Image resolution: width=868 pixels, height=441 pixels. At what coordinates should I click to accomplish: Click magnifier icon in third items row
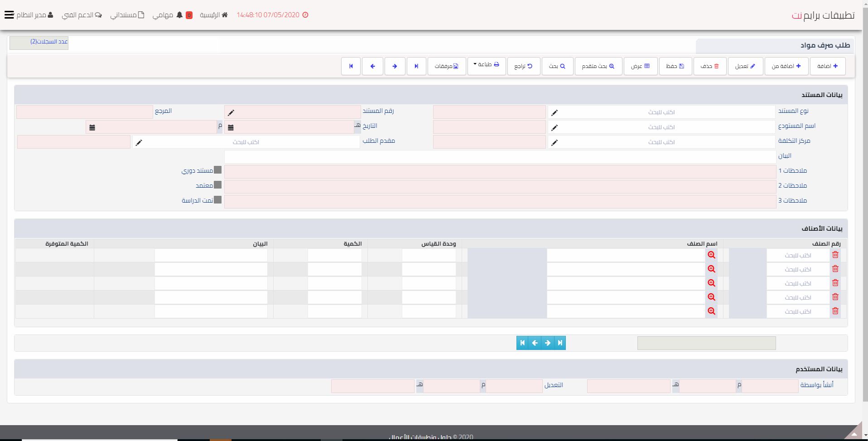click(x=711, y=283)
